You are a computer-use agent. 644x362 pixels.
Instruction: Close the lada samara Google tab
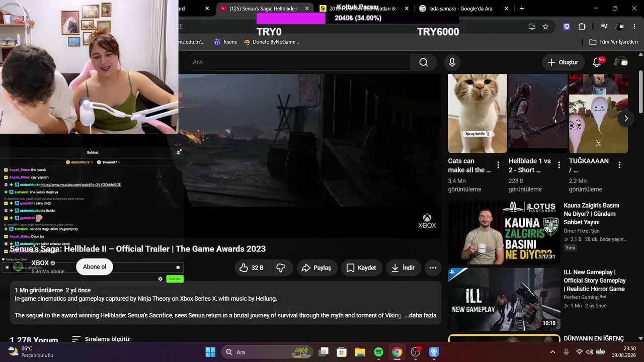click(x=506, y=9)
